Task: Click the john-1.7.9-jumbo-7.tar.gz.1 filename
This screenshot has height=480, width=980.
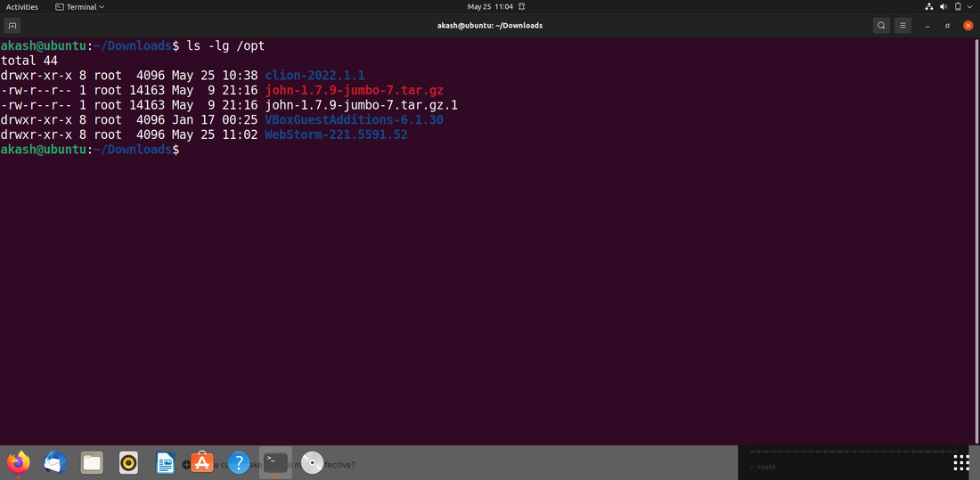Action: (x=362, y=105)
